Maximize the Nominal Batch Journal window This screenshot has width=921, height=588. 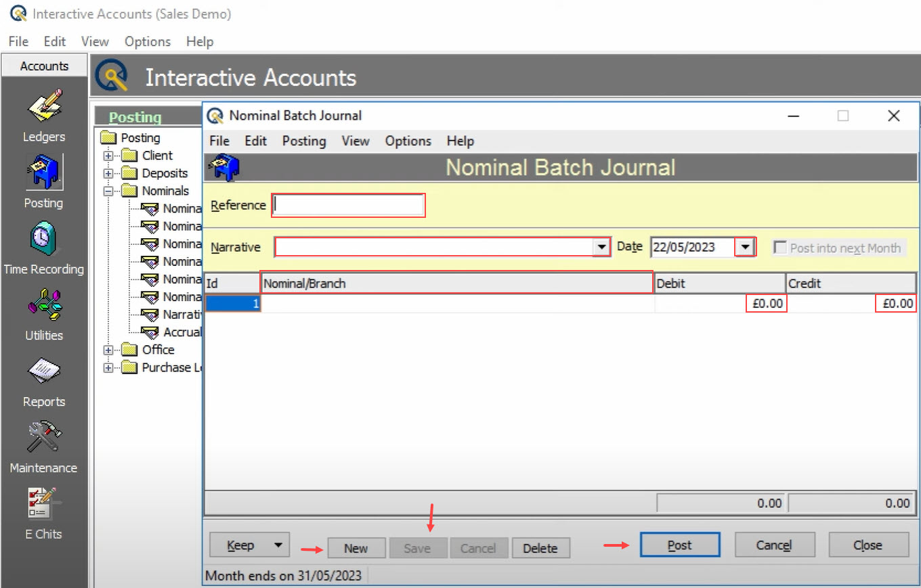[843, 116]
